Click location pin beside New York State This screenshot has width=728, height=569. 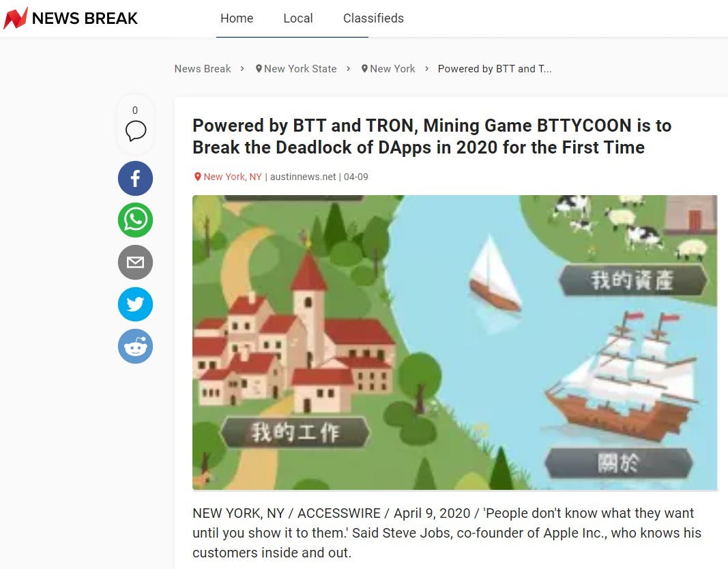259,69
